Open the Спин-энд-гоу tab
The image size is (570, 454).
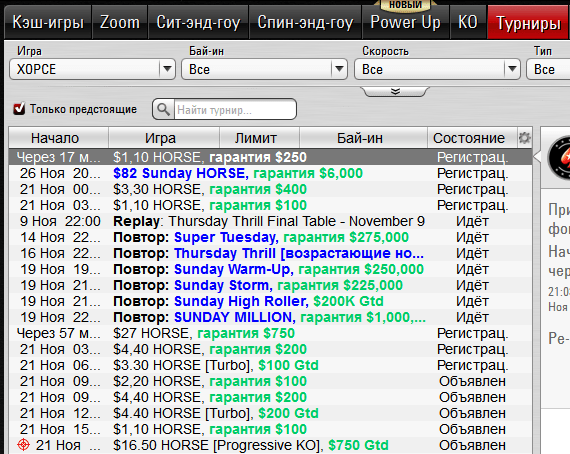305,22
